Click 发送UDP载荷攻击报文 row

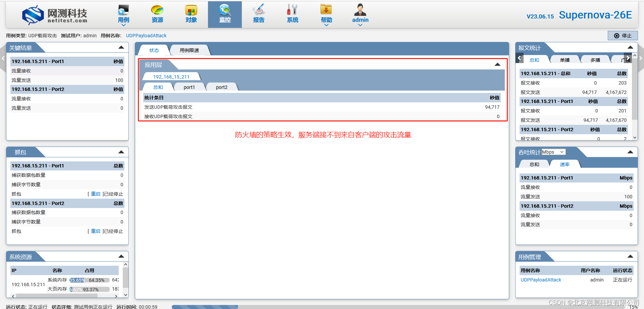point(322,107)
